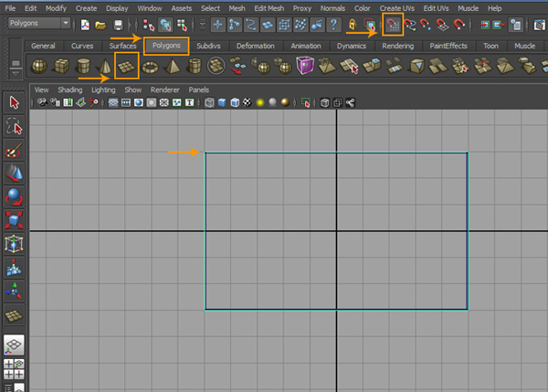Image resolution: width=548 pixels, height=392 pixels.
Task: Create a polygon sphere from the shelf
Action: click(38, 66)
